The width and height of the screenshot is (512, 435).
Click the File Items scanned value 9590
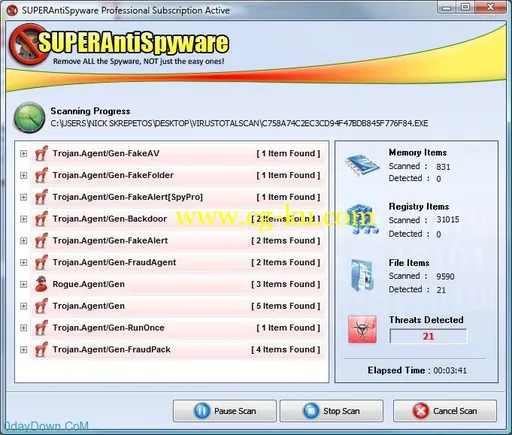(445, 276)
